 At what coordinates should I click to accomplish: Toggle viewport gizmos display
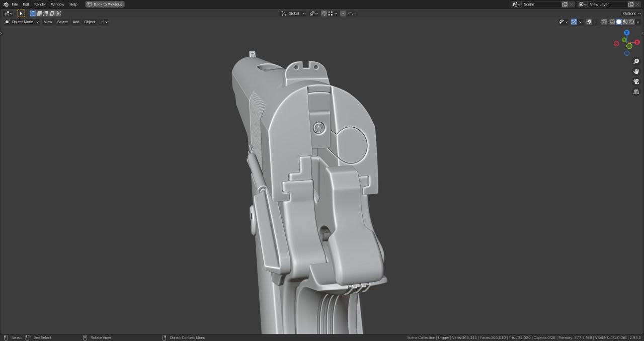tap(574, 22)
